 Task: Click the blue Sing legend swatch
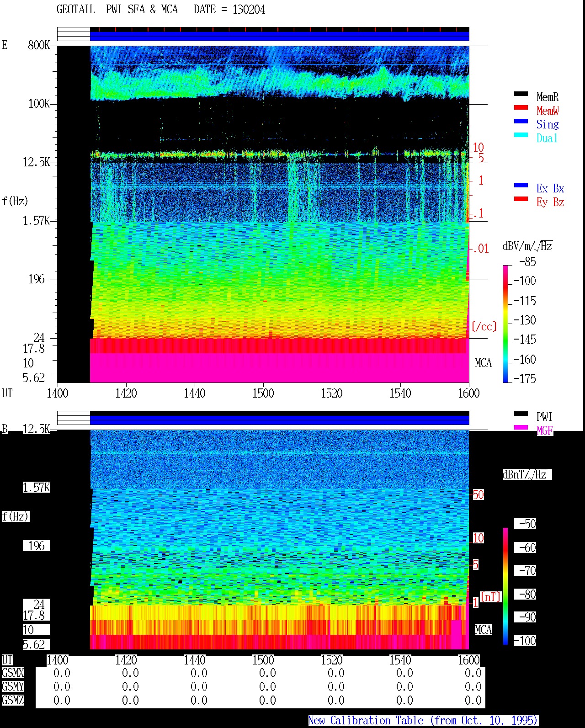coord(521,122)
